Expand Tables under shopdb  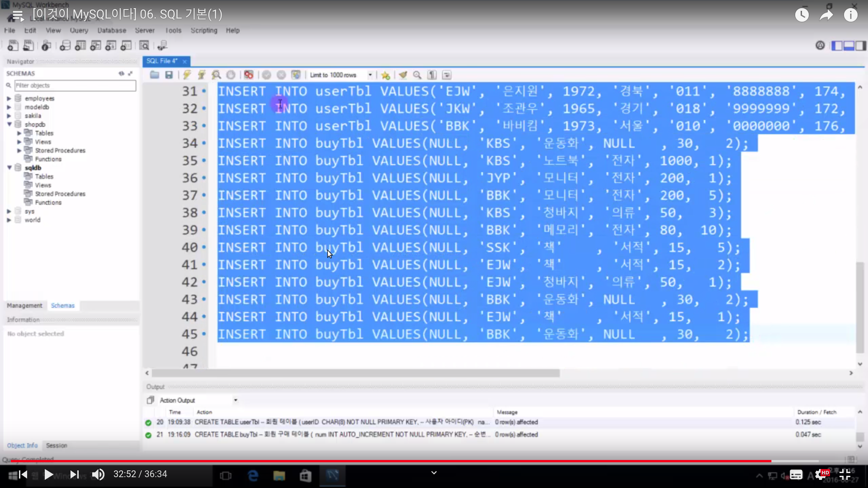[19, 133]
